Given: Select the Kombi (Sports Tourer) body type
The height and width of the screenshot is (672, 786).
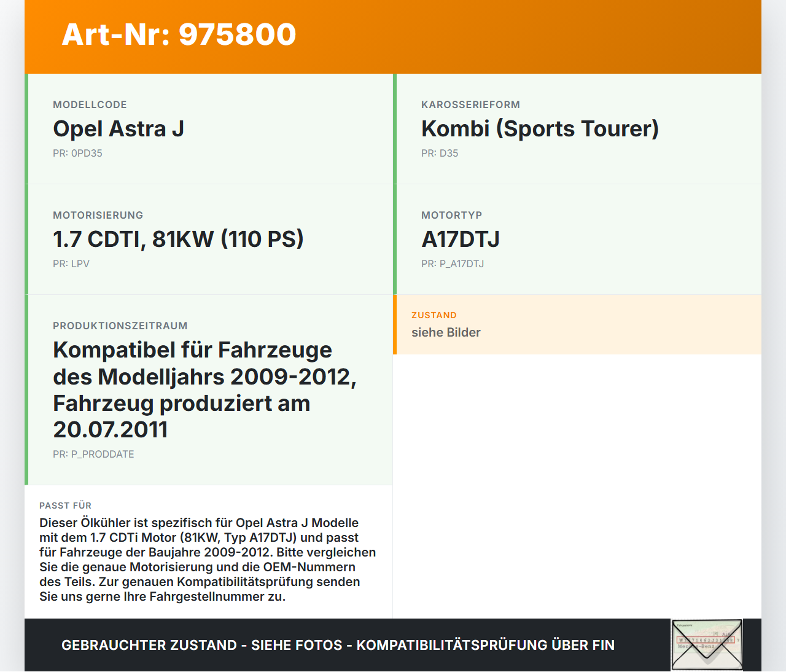Looking at the screenshot, I should point(540,129).
